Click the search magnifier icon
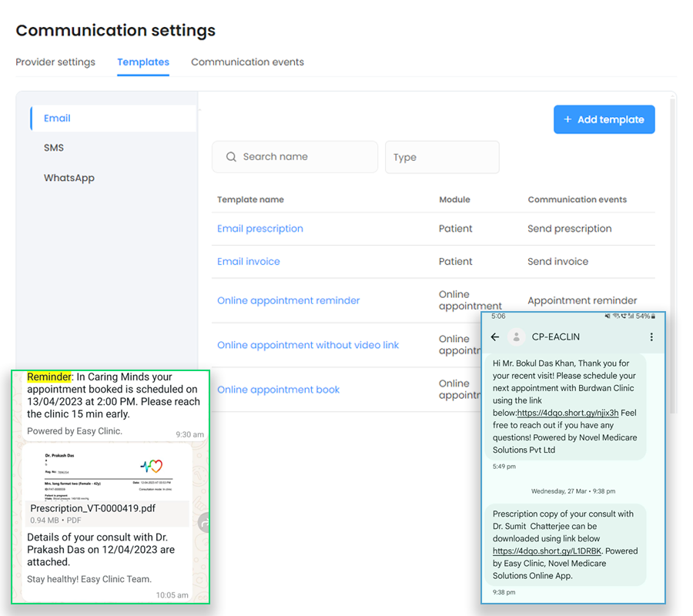693x616 pixels. click(231, 157)
